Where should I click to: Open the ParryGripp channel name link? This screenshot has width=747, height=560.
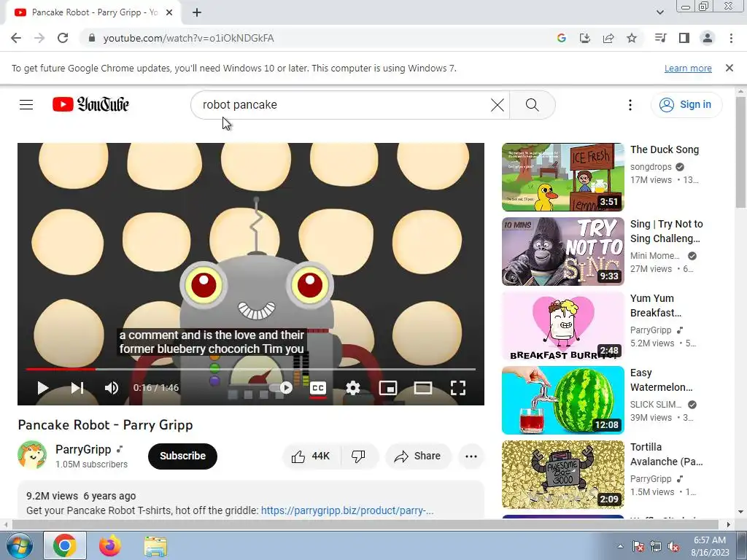(83, 449)
